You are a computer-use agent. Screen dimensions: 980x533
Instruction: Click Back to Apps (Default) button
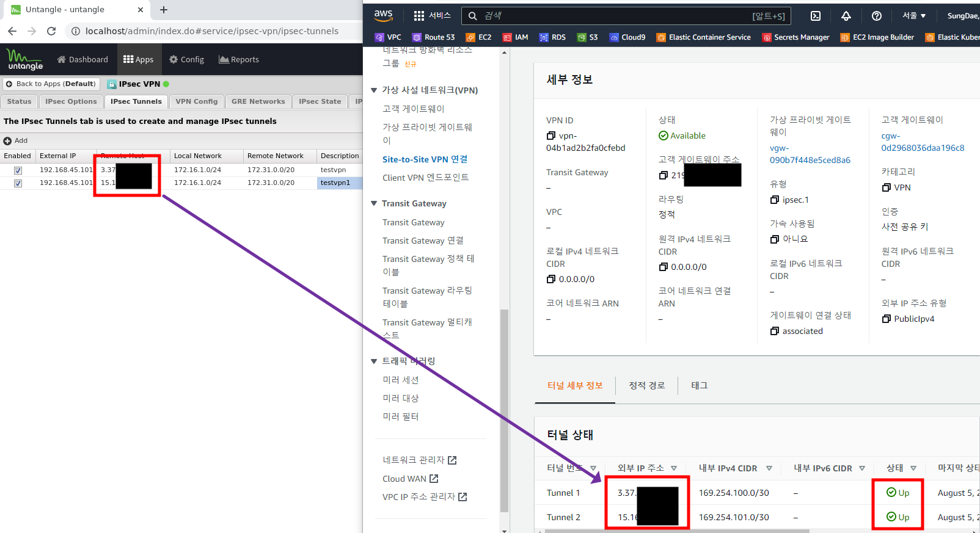click(x=51, y=84)
